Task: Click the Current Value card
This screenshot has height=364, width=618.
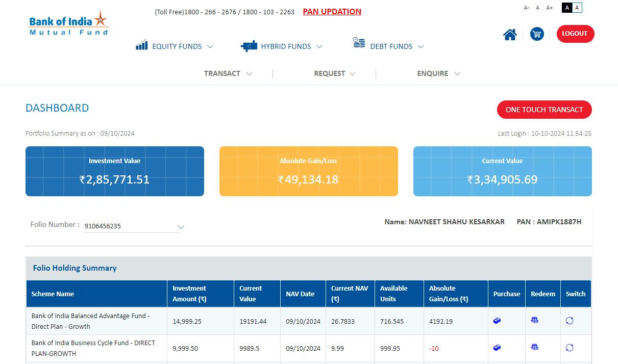Action: [x=503, y=171]
